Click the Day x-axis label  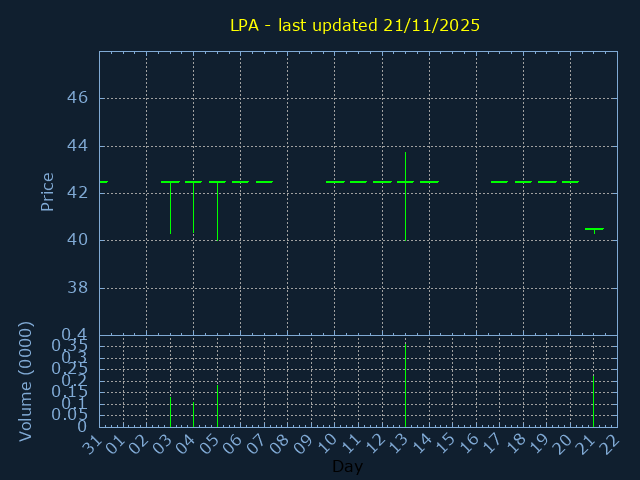[x=347, y=467]
